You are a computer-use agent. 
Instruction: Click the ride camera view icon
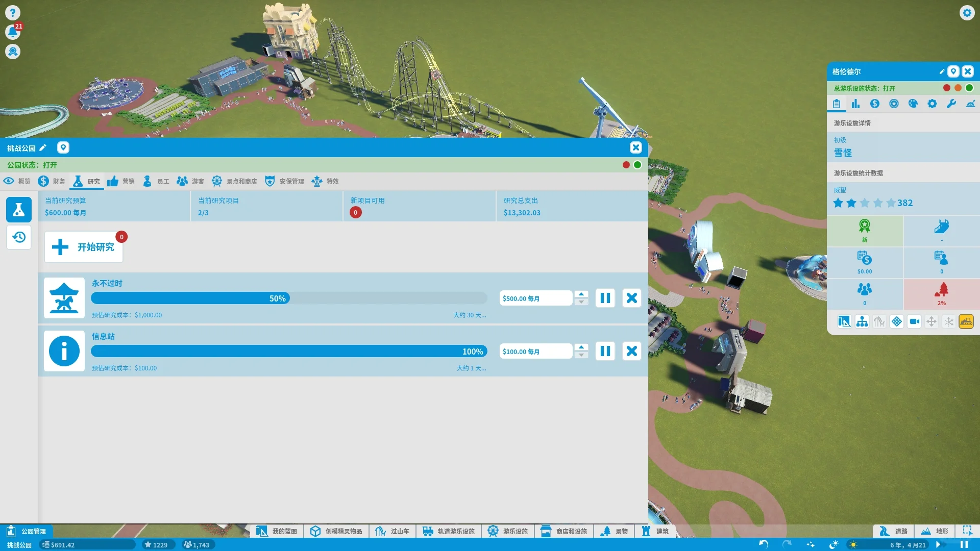(x=914, y=321)
